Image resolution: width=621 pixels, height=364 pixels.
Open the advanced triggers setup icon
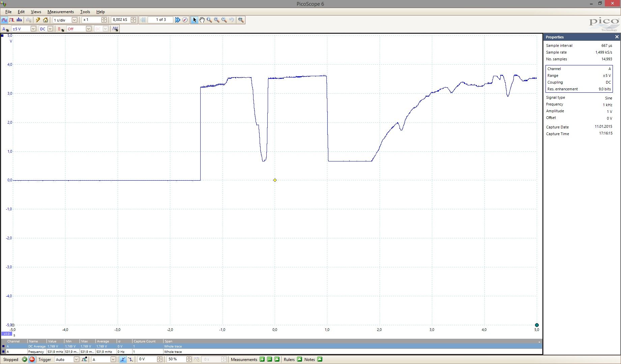(x=84, y=359)
